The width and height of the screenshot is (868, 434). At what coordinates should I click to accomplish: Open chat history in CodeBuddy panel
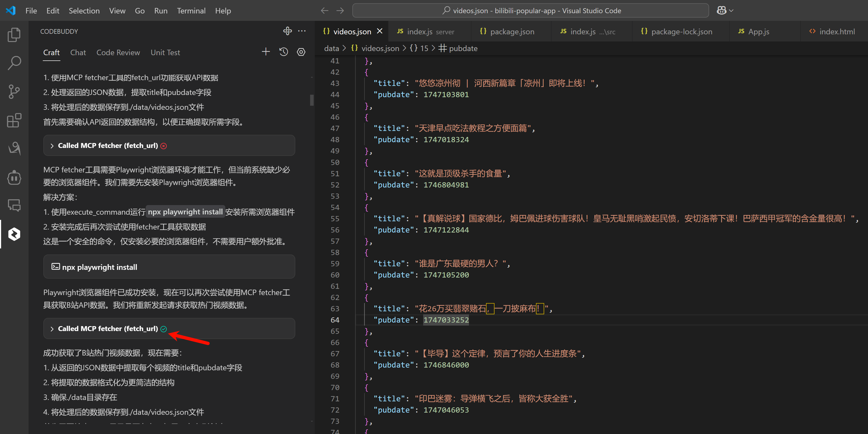pos(283,52)
